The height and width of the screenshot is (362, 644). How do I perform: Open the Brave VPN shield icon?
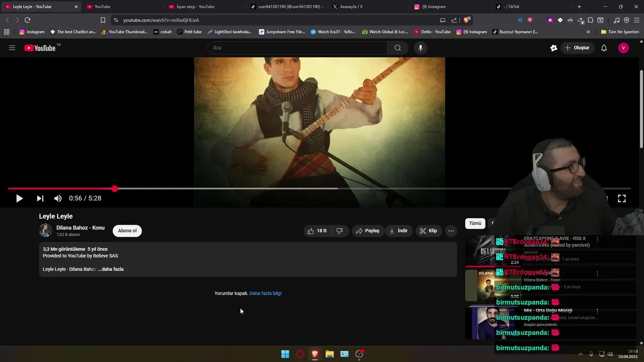[626, 20]
